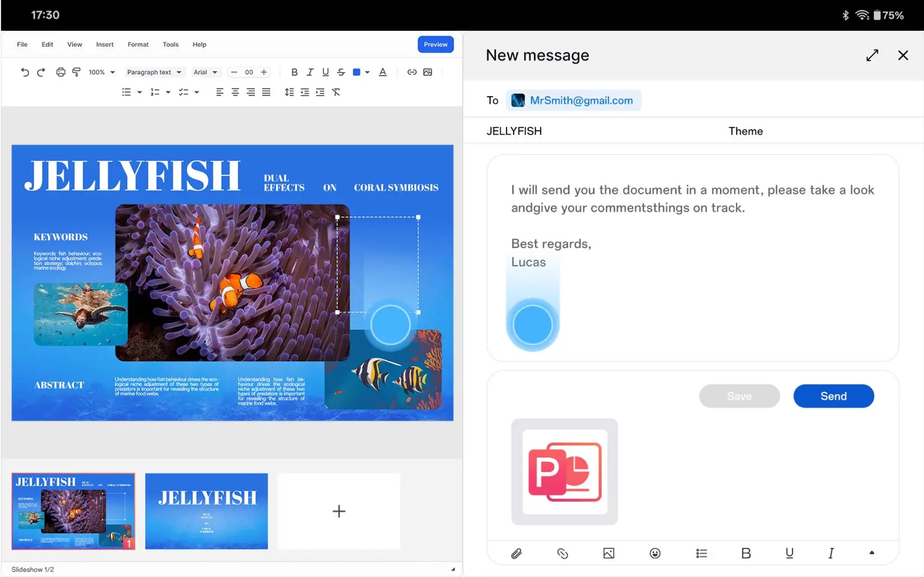Click the Preview button

click(x=435, y=45)
